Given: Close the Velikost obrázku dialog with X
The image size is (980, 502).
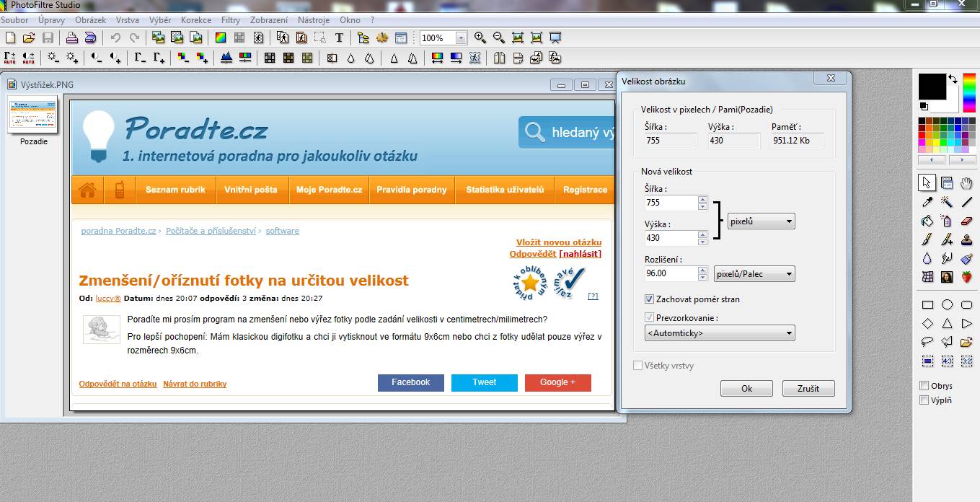Looking at the screenshot, I should [830, 78].
